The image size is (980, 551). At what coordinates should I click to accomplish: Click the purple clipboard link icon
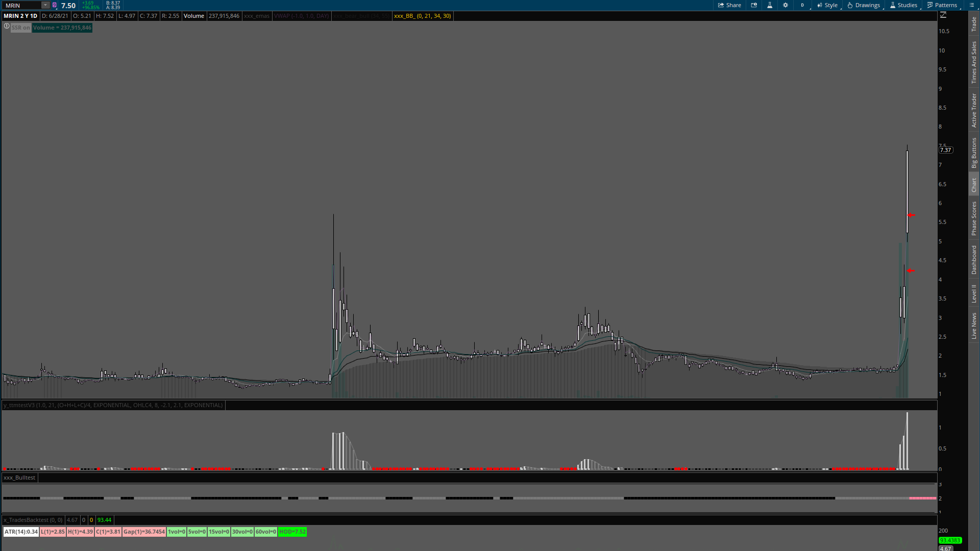pyautogui.click(x=55, y=5)
